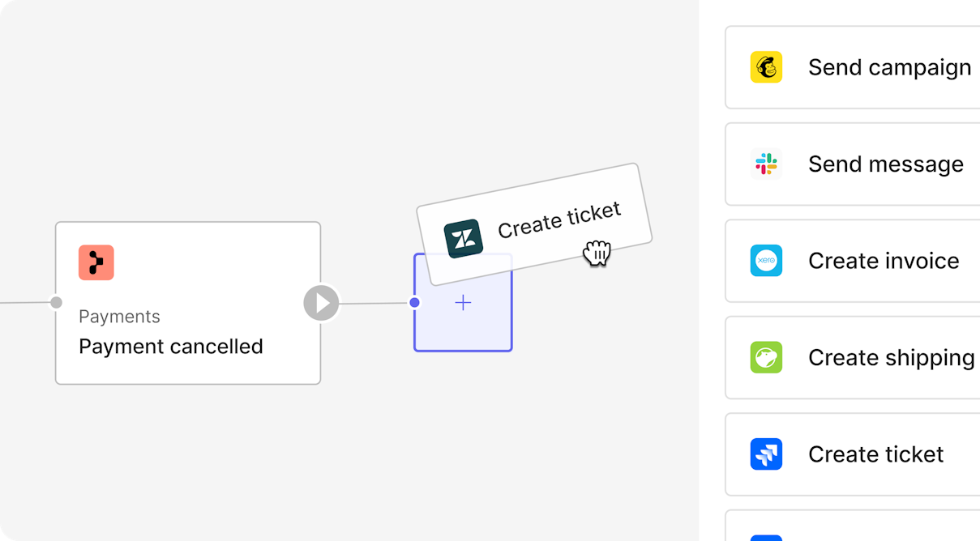Choose the Create invoice action
The image size is (980, 541).
point(853,261)
